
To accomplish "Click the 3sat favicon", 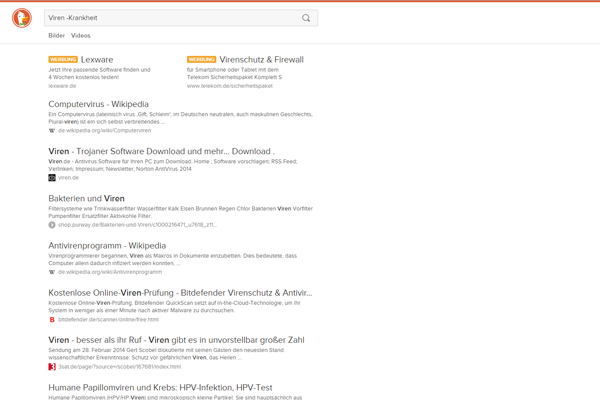I will (52, 367).
